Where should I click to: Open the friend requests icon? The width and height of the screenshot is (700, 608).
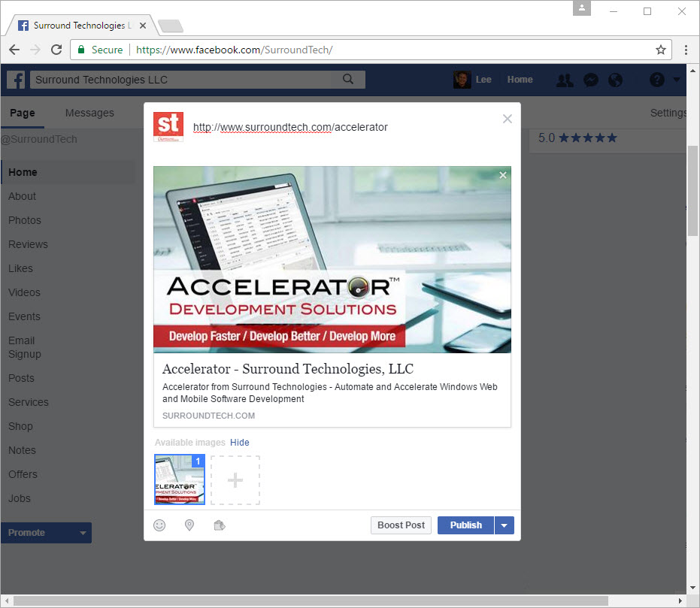[x=565, y=80]
